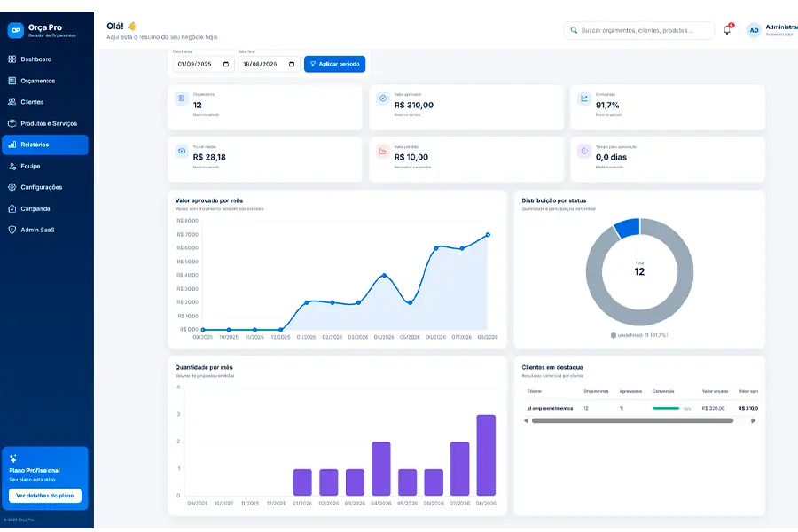Click the Conversão chart icon beside 91,7%
This screenshot has height=532, width=798.
[584, 98]
